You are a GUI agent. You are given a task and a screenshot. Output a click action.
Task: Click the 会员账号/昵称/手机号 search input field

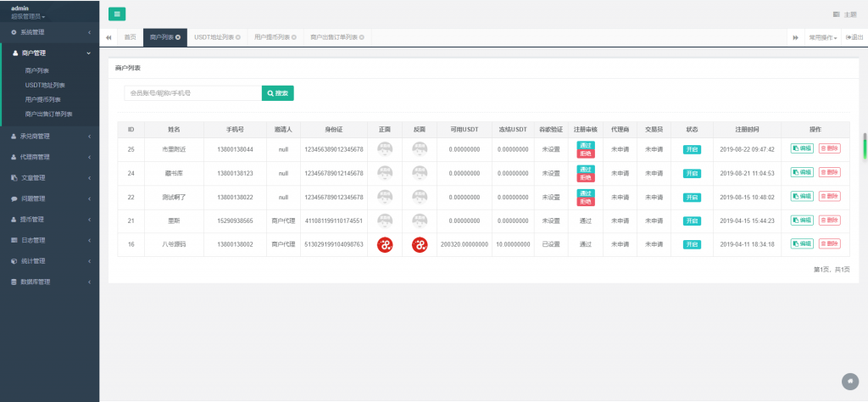(192, 93)
